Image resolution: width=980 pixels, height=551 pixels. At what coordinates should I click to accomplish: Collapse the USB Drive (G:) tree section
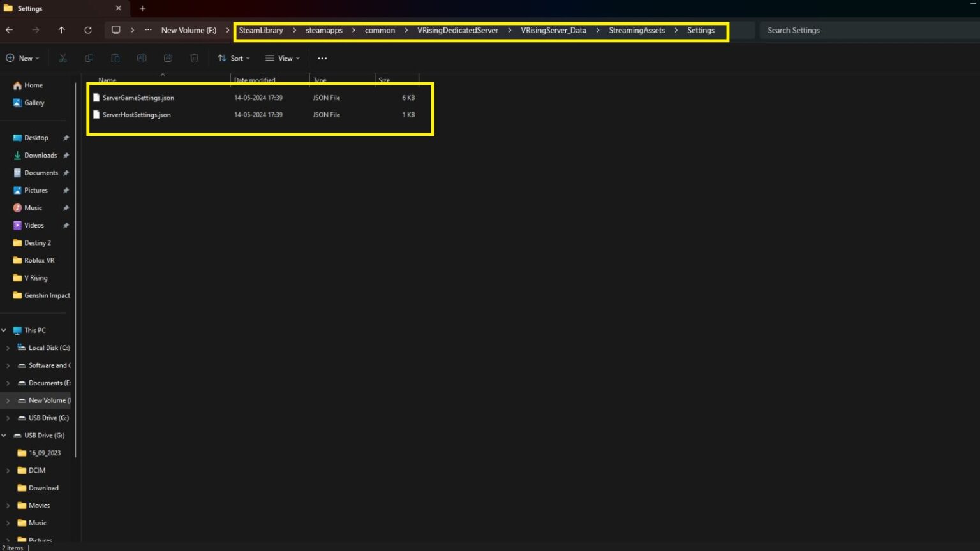4,435
